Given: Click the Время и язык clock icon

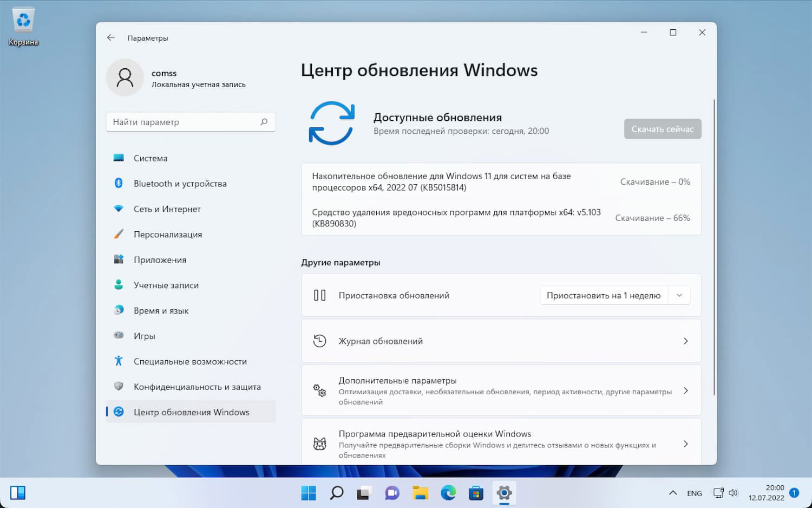Looking at the screenshot, I should tap(119, 310).
